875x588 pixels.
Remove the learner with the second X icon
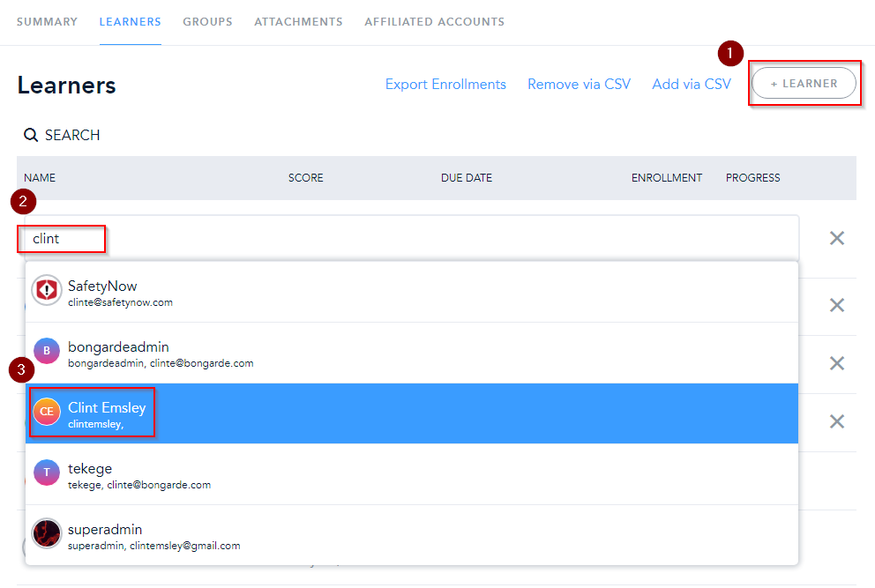[837, 305]
